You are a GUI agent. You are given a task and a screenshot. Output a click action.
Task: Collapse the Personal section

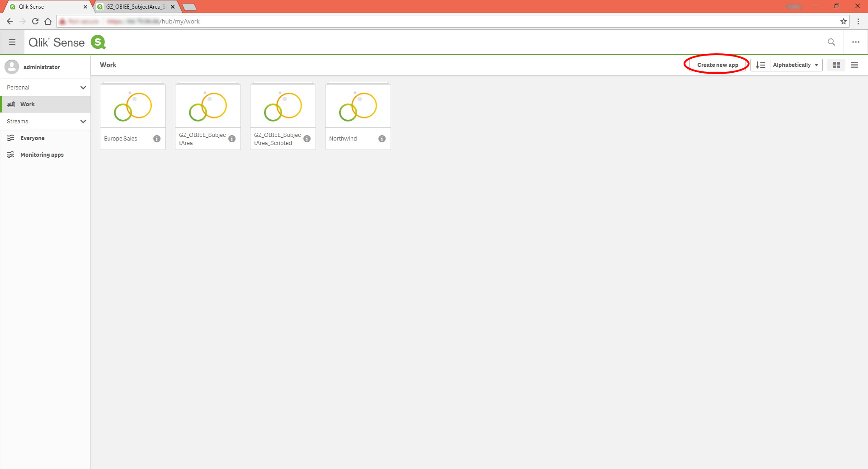(x=83, y=88)
